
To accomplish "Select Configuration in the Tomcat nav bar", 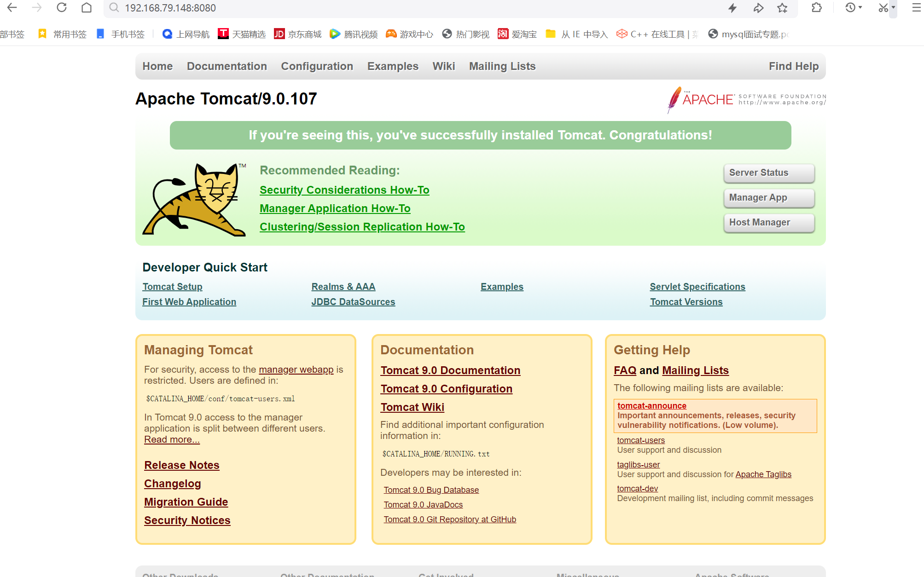I will [317, 66].
